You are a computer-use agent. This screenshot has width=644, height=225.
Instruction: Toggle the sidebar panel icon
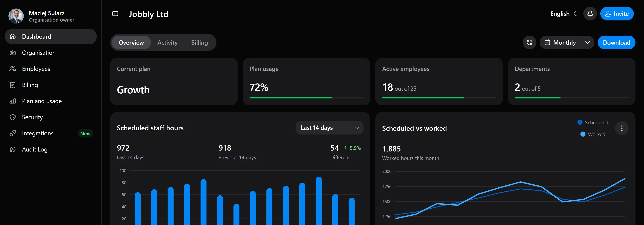[115, 14]
